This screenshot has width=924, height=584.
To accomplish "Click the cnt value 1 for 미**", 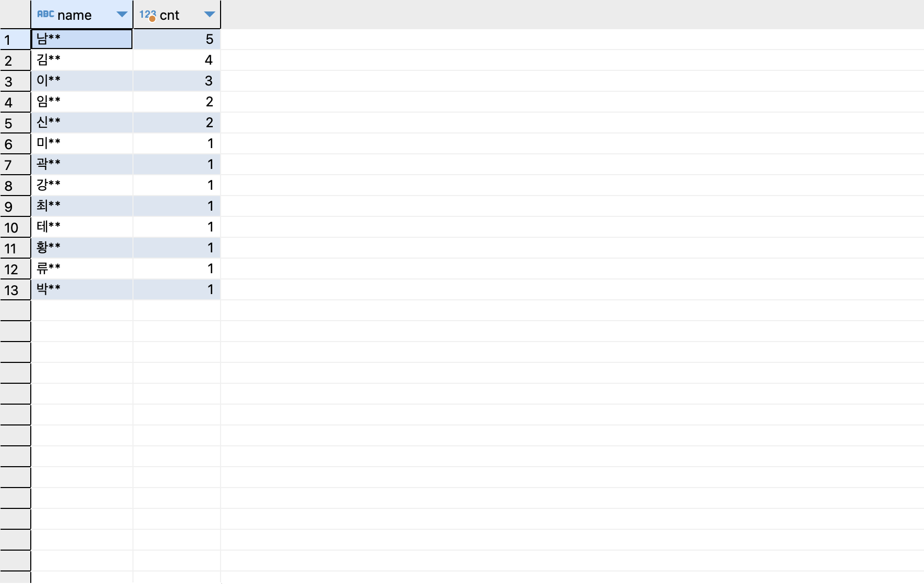I will pos(177,143).
